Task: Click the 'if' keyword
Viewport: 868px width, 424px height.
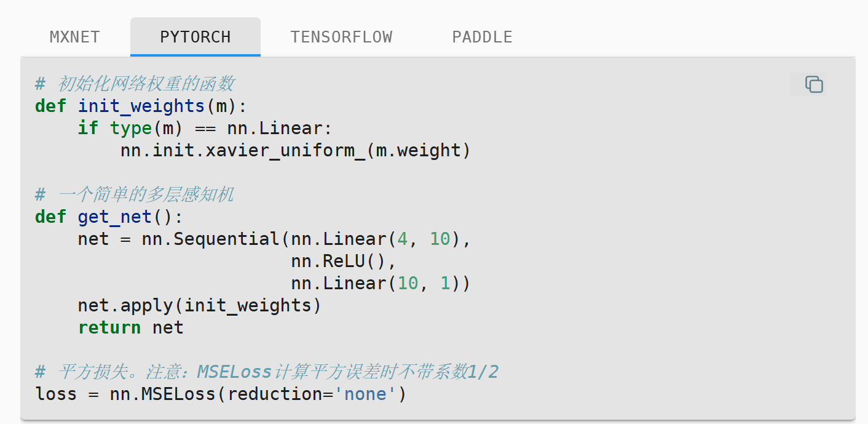Action: (x=88, y=128)
